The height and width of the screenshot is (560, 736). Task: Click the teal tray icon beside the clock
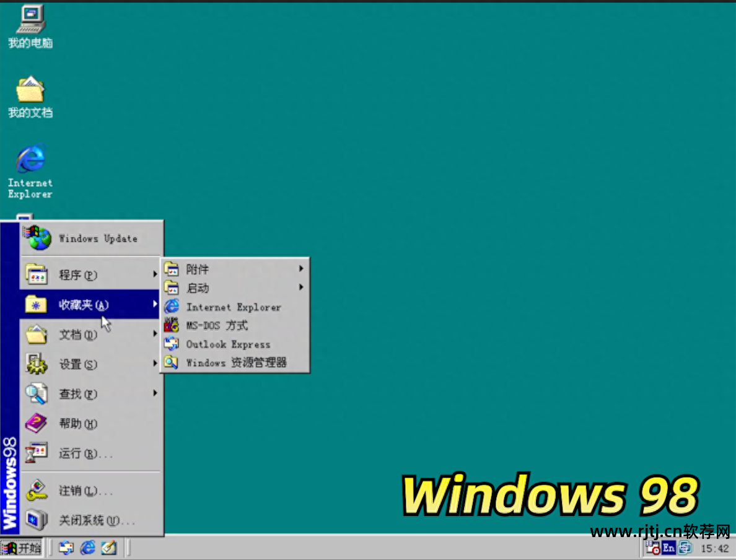(x=685, y=548)
